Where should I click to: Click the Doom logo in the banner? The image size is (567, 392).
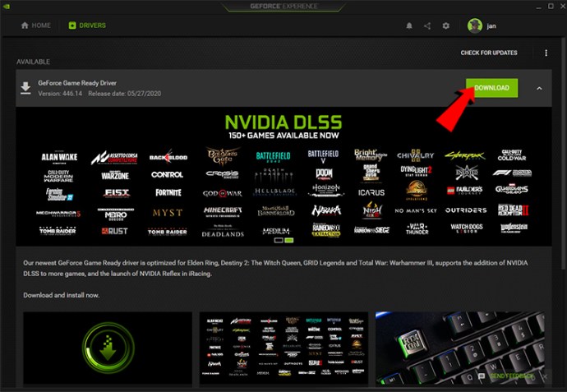point(324,174)
